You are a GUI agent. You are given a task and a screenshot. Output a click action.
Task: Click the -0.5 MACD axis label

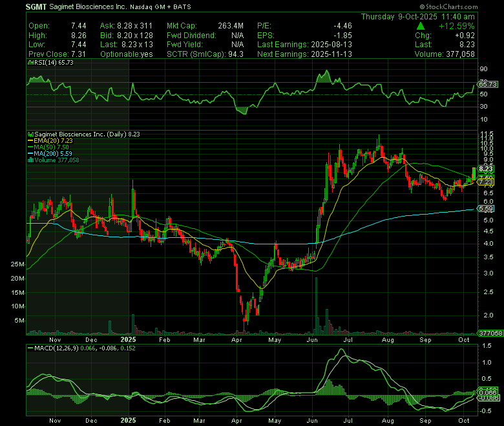pos(486,411)
